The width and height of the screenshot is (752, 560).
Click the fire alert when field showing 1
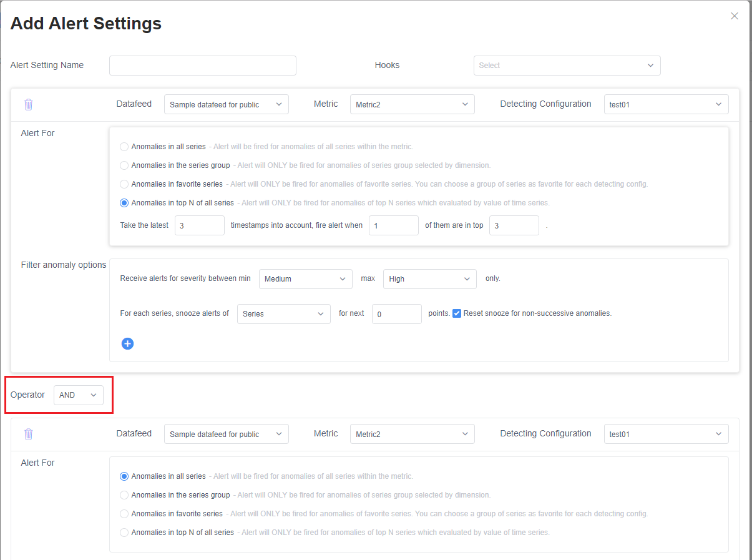(x=393, y=225)
